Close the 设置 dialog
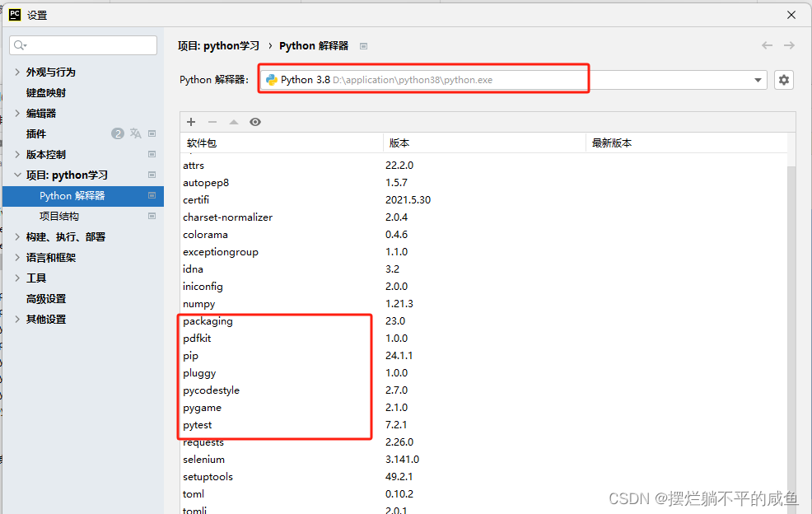This screenshot has width=812, height=514. pyautogui.click(x=791, y=15)
